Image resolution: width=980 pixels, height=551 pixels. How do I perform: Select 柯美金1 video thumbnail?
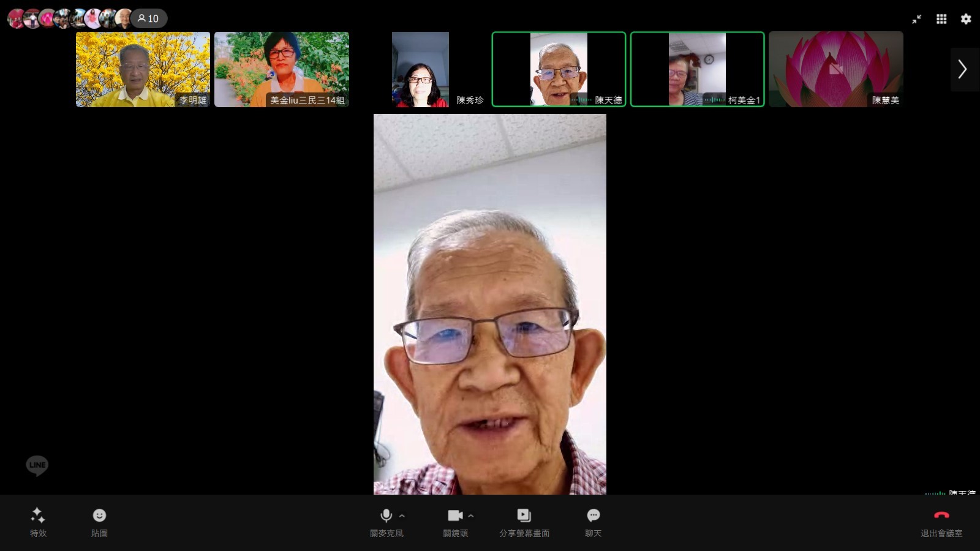click(697, 69)
